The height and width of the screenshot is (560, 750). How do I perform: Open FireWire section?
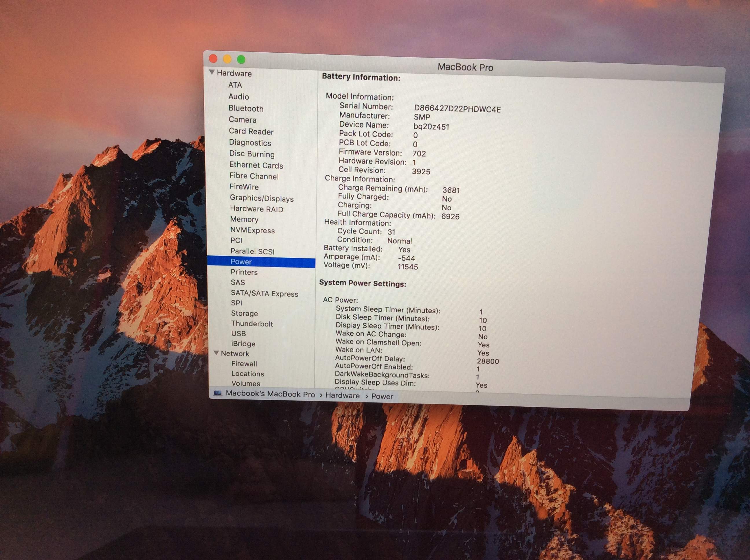tap(244, 187)
